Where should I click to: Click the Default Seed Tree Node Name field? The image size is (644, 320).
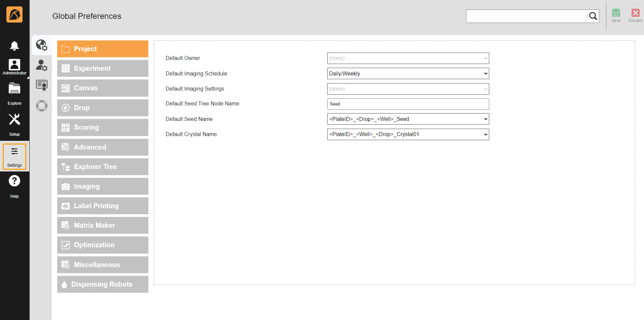pyautogui.click(x=408, y=104)
